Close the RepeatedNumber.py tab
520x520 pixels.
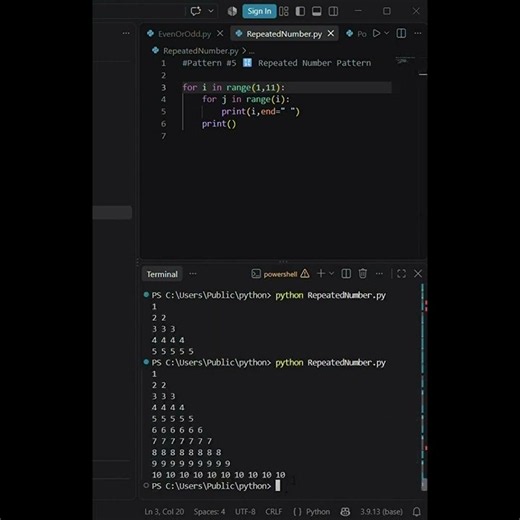coord(331,33)
